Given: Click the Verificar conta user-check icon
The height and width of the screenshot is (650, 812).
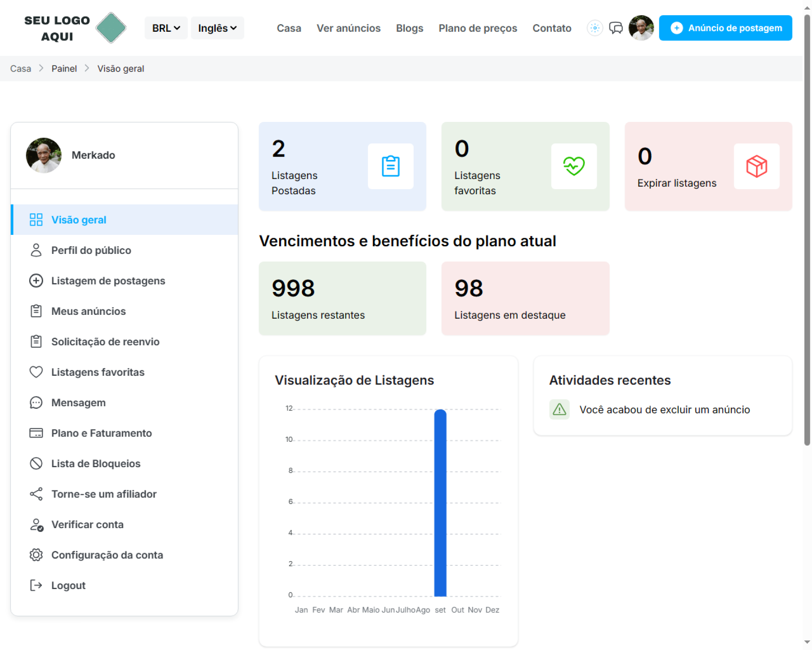Looking at the screenshot, I should (x=36, y=525).
